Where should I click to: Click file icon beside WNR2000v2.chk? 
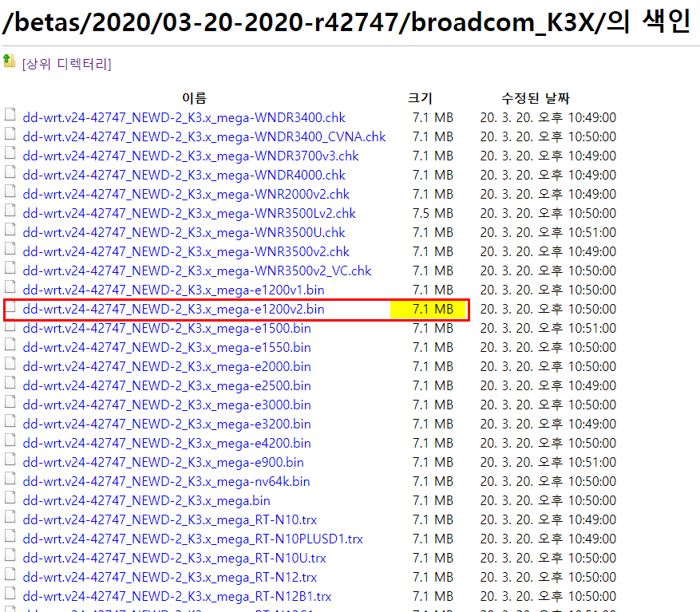pos(10,192)
